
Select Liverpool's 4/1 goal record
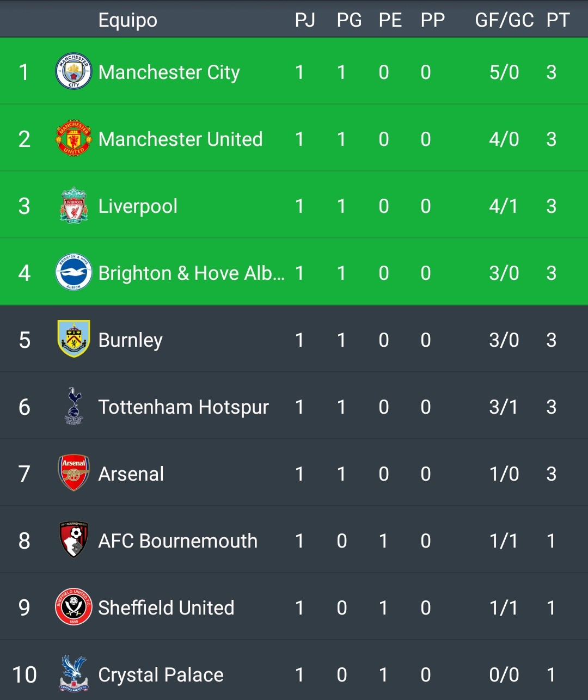503,206
